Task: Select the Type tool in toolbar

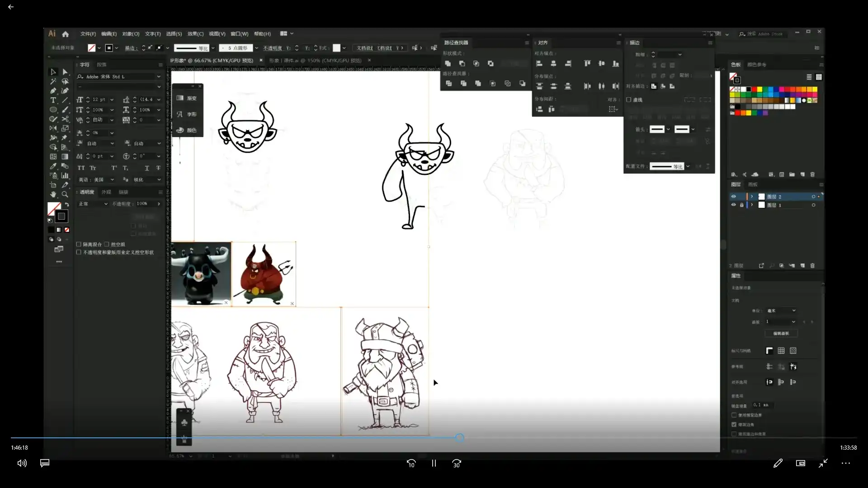Action: coord(53,100)
